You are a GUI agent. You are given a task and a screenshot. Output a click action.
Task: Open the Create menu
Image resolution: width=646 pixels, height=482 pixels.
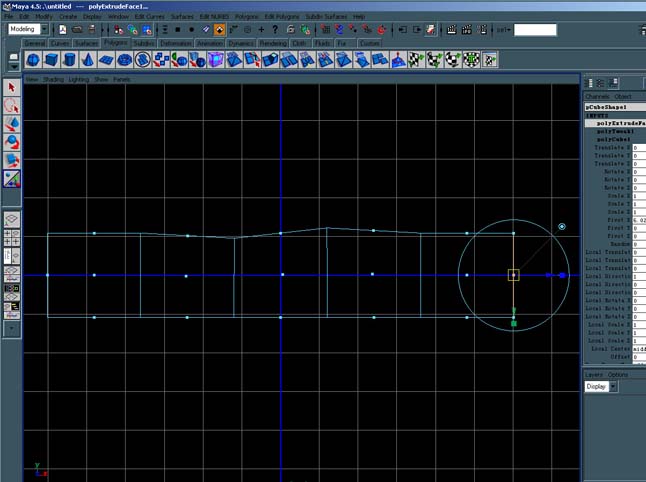[68, 16]
